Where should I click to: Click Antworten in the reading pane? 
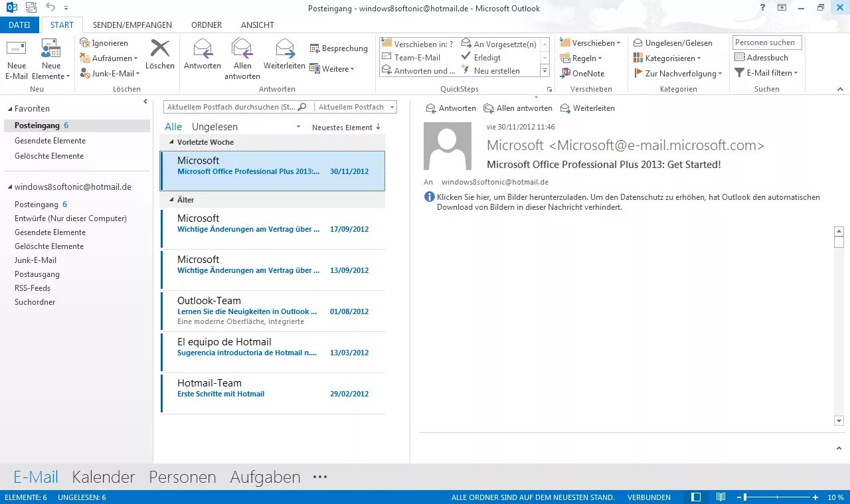click(x=451, y=108)
